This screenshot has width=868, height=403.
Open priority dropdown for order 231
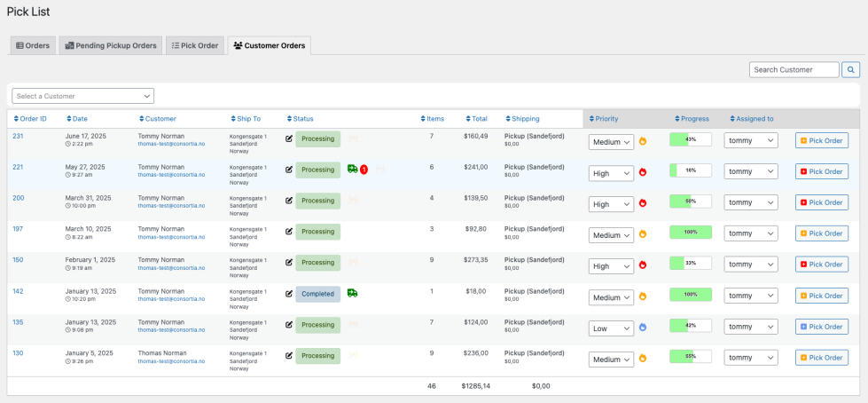tap(611, 141)
